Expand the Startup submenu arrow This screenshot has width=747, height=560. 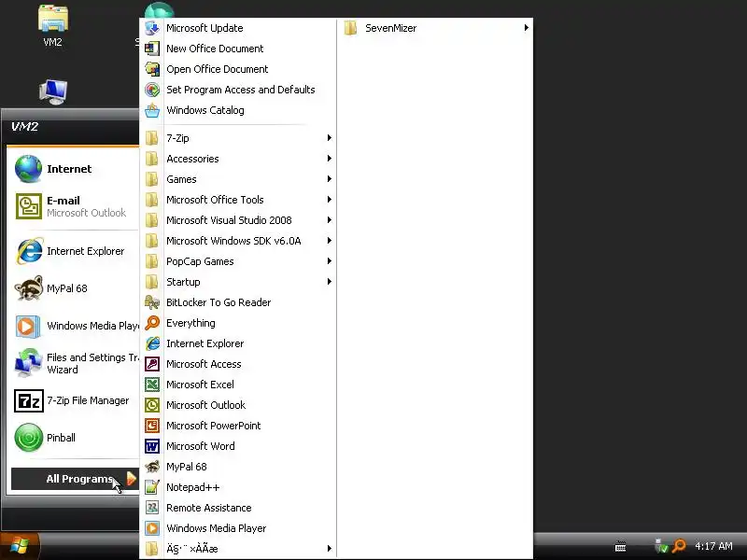click(x=330, y=282)
